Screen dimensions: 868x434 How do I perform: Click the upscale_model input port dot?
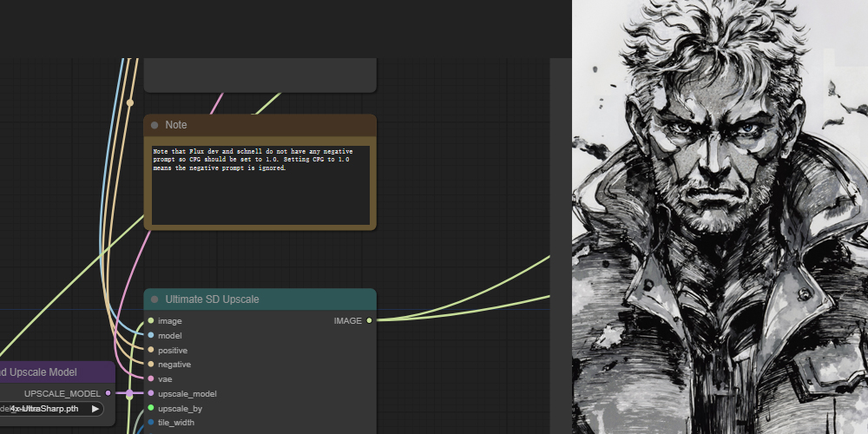(x=150, y=393)
